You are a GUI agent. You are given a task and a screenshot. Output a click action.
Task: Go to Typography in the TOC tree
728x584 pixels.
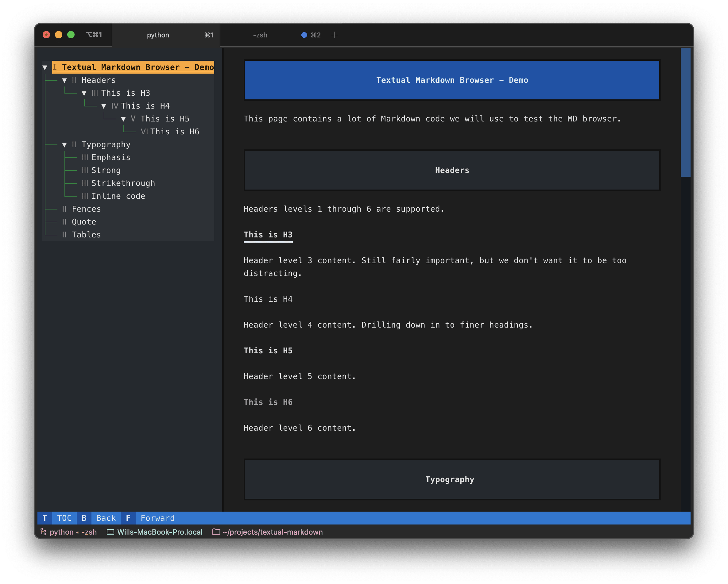pos(106,145)
